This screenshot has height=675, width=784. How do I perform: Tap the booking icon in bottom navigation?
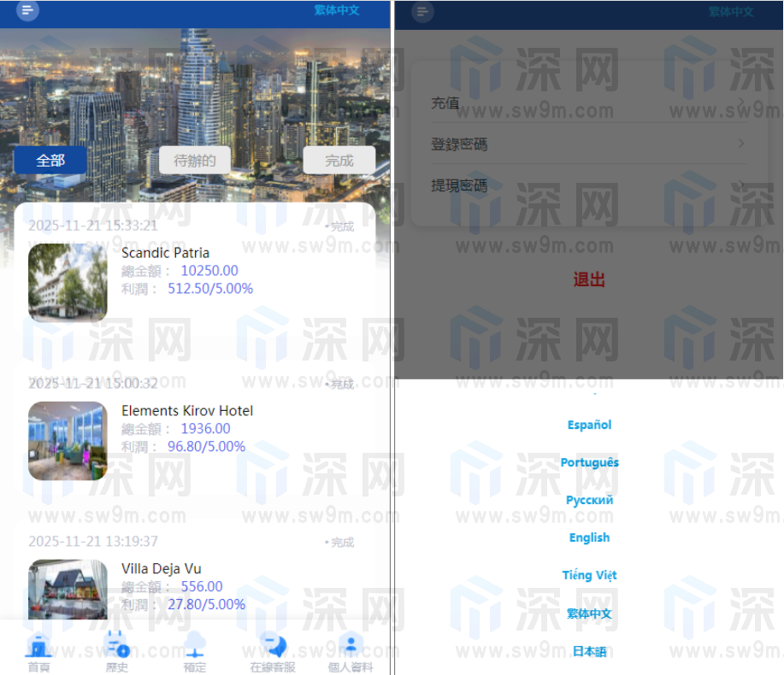[195, 647]
